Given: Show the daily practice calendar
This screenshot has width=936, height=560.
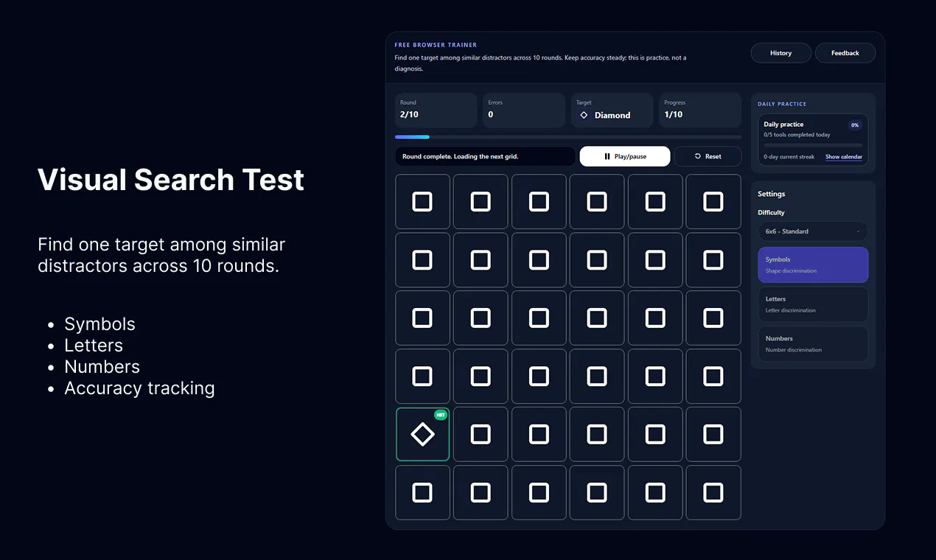Looking at the screenshot, I should click(x=844, y=157).
